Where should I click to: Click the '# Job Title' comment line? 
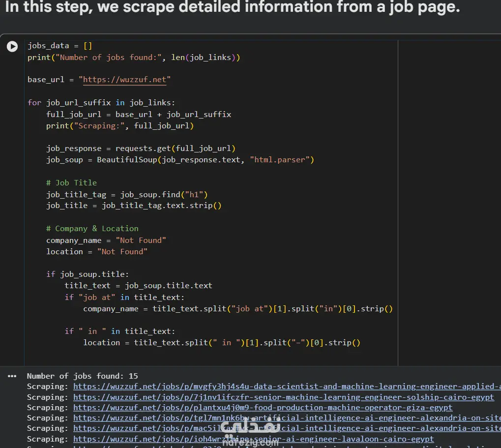[x=71, y=183]
